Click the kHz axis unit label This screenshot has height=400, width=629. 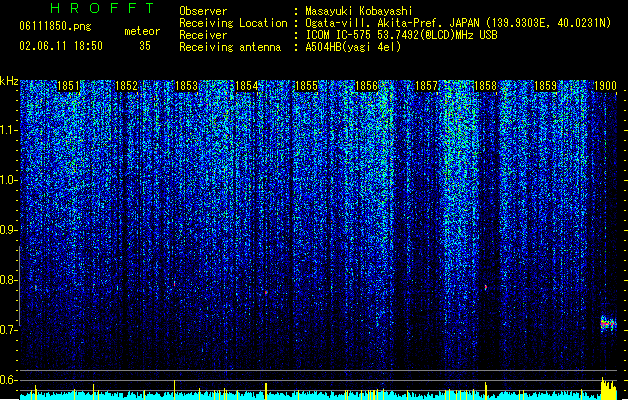[9, 81]
